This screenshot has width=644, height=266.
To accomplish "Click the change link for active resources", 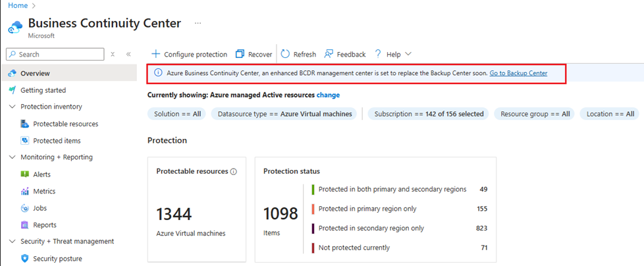I will coord(328,95).
